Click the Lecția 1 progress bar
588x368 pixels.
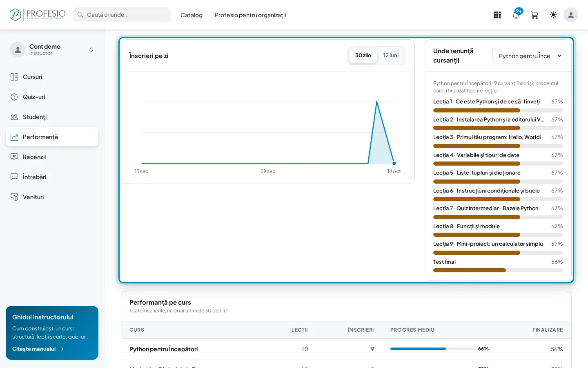click(498, 110)
